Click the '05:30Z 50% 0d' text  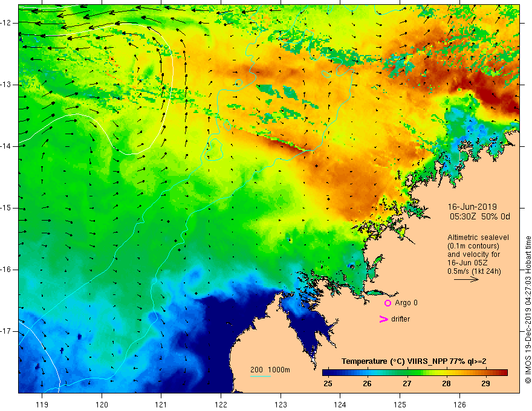coord(480,216)
